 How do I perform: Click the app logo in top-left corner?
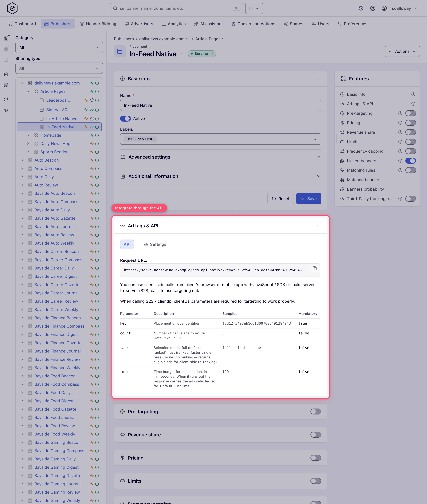coord(12,8)
